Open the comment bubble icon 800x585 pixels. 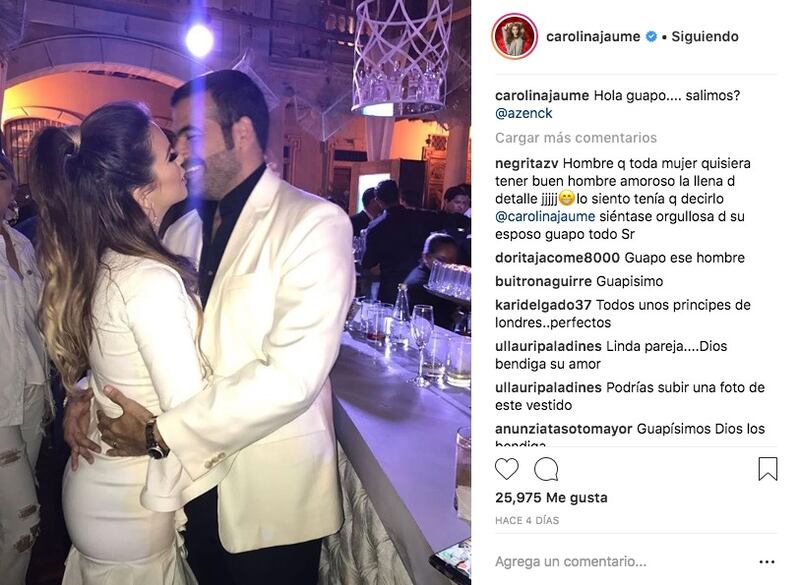tap(546, 469)
